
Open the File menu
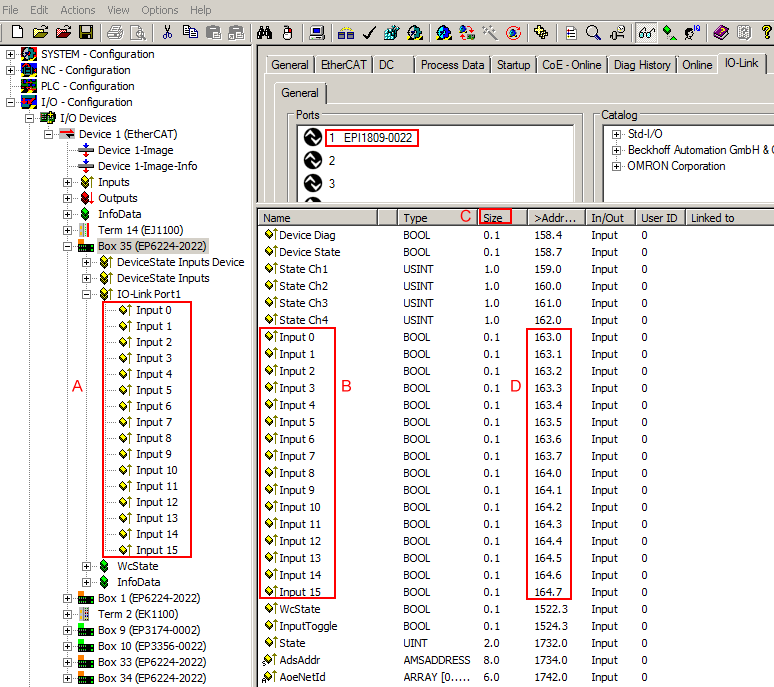(x=10, y=10)
